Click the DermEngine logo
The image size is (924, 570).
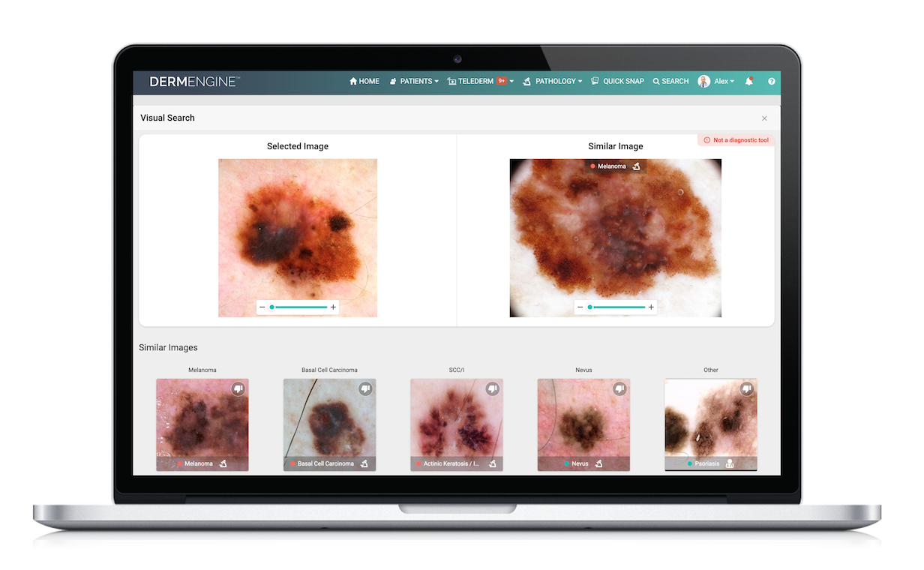click(x=194, y=81)
